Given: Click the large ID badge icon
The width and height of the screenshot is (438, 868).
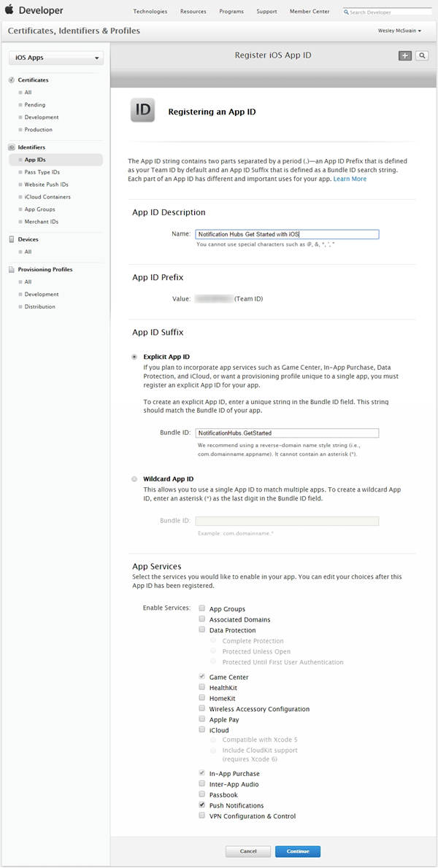Looking at the screenshot, I should click(142, 110).
